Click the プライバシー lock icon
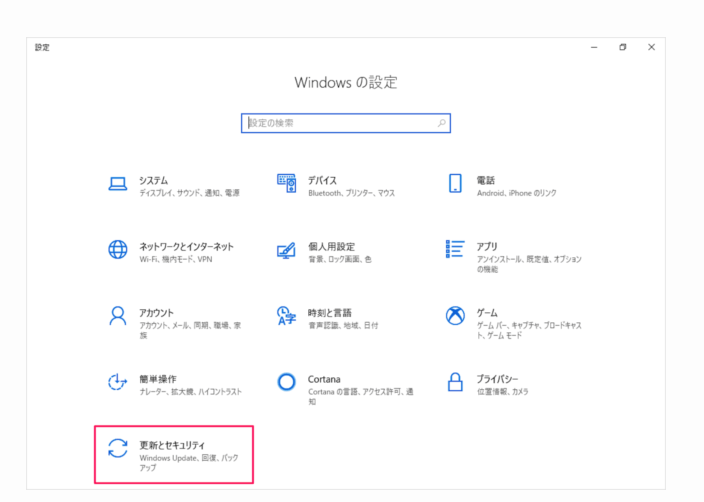 tap(455, 382)
